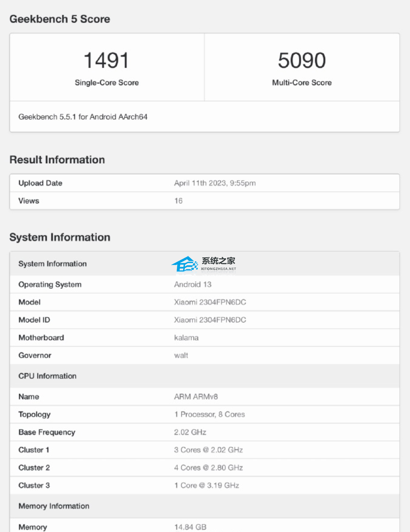Screen dimensions: 410x532
Task: Click the "CPU Information" table header
Action: point(47,376)
